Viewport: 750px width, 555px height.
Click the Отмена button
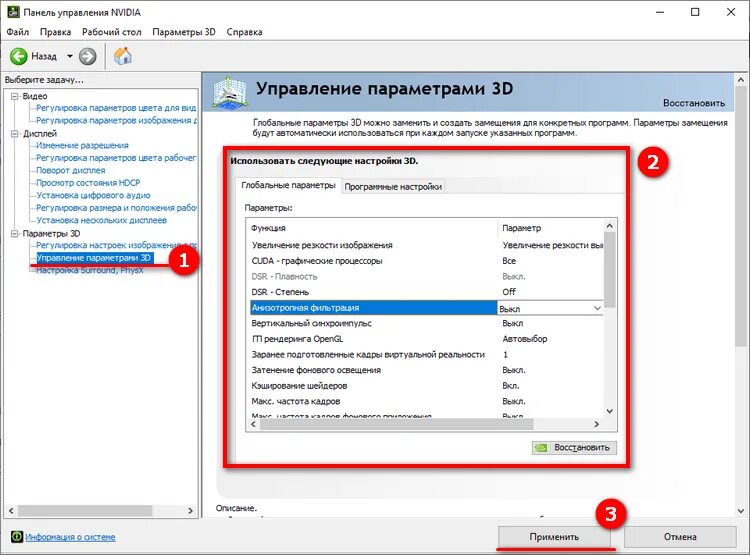pos(680,537)
